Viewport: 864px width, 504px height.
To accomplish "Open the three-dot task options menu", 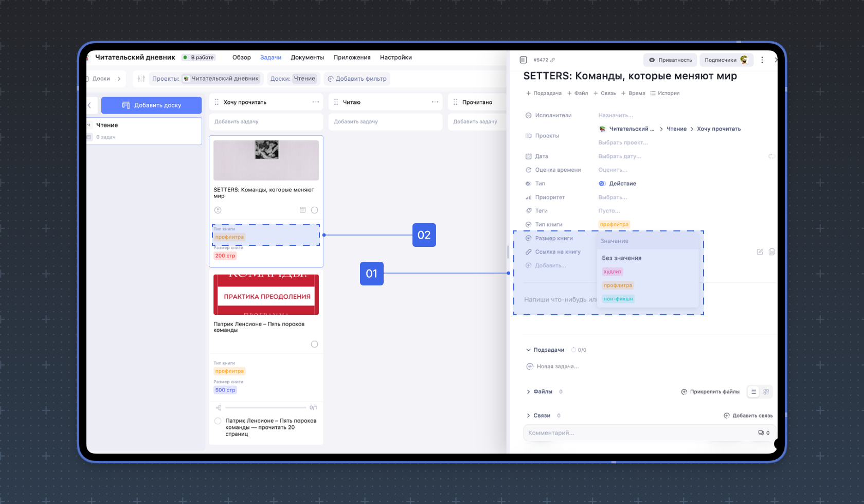I will (762, 60).
